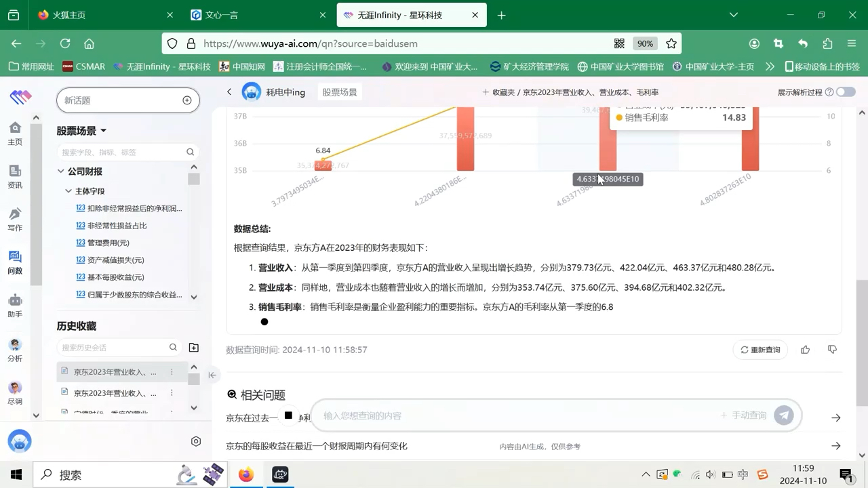Click the search icon in history search box
Viewport: 868px width, 488px height.
[174, 347]
